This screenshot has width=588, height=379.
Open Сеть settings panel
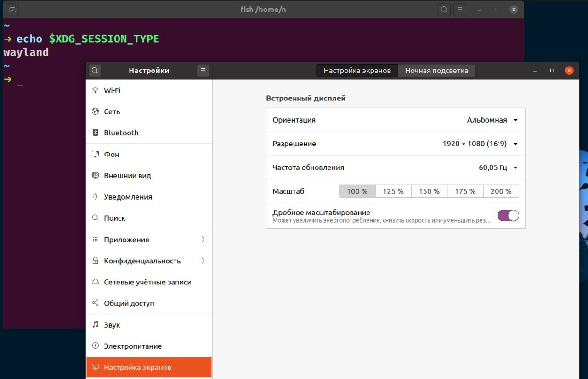click(x=149, y=111)
